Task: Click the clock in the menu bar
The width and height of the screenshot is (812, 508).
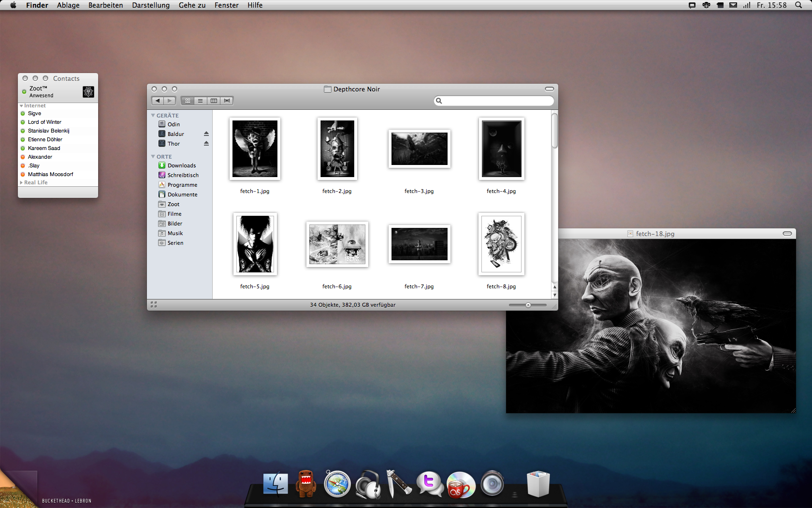Action: tap(771, 5)
